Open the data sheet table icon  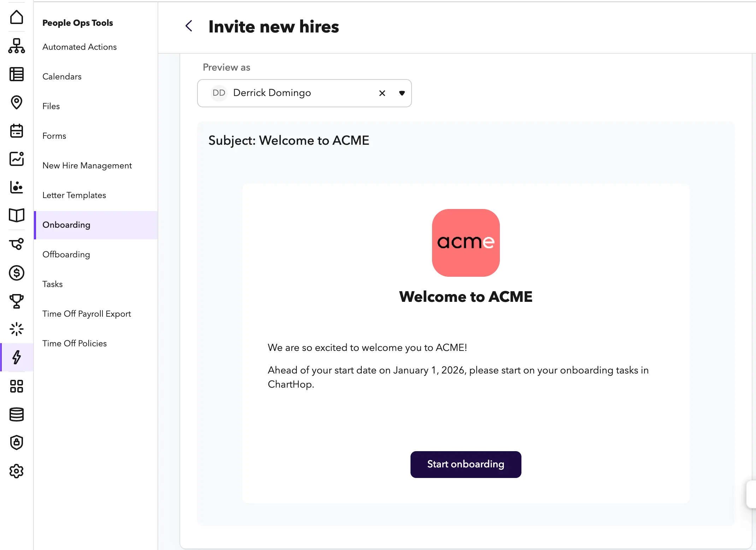point(17,74)
